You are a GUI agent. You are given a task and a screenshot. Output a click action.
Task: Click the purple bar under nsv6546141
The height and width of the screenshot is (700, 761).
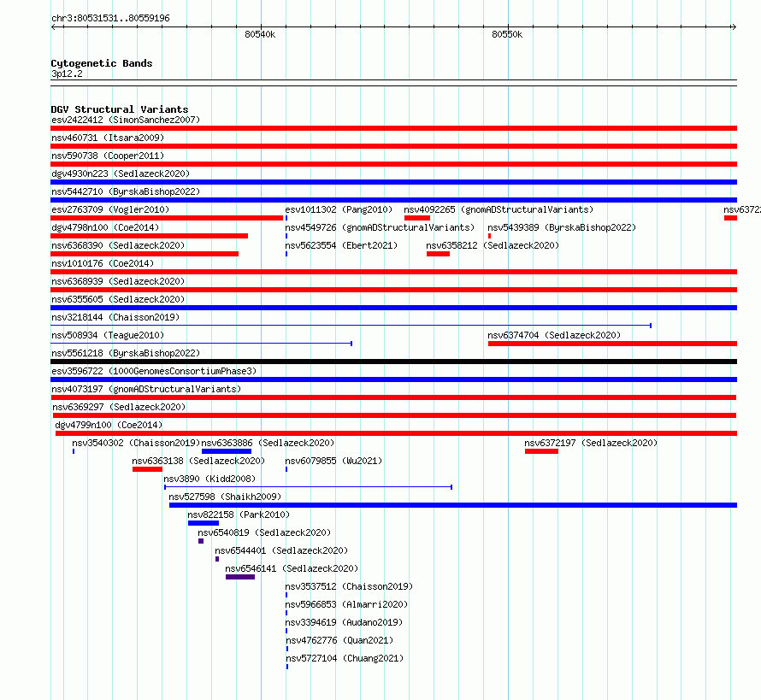pyautogui.click(x=240, y=577)
